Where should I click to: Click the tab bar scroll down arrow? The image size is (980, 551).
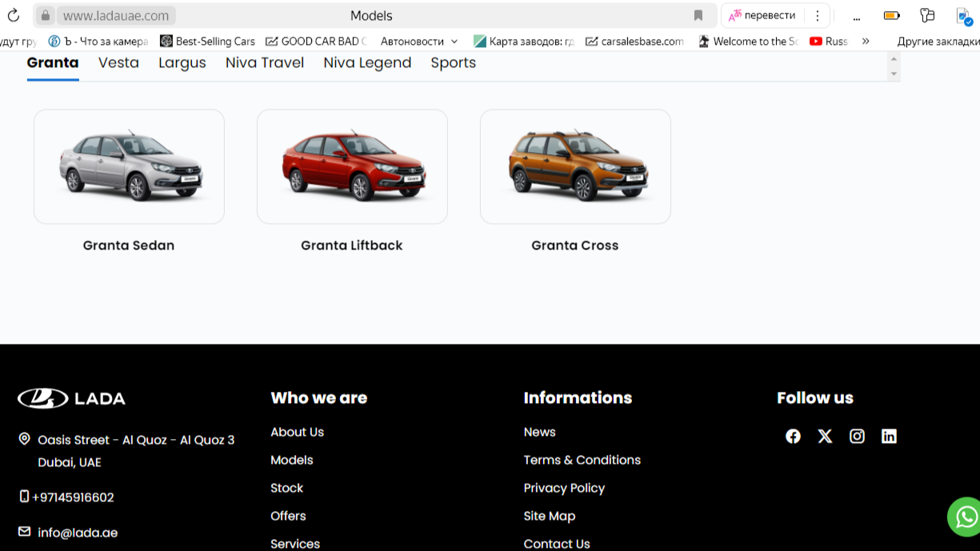tap(894, 74)
